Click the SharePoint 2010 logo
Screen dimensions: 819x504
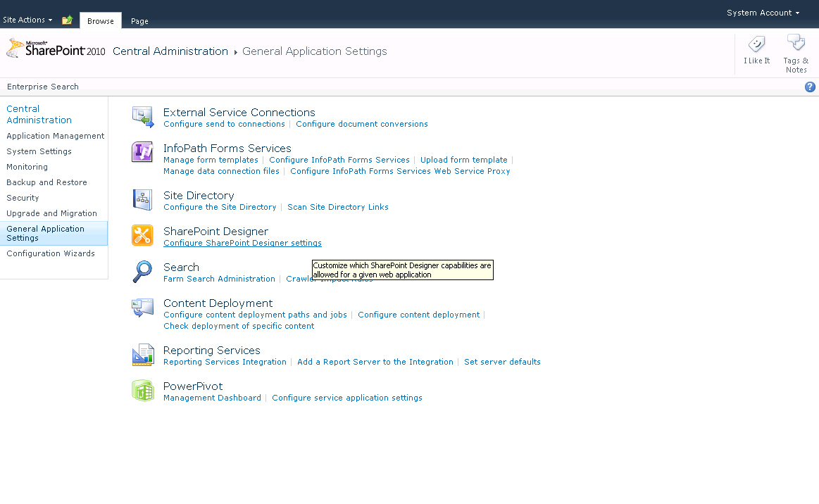56,49
